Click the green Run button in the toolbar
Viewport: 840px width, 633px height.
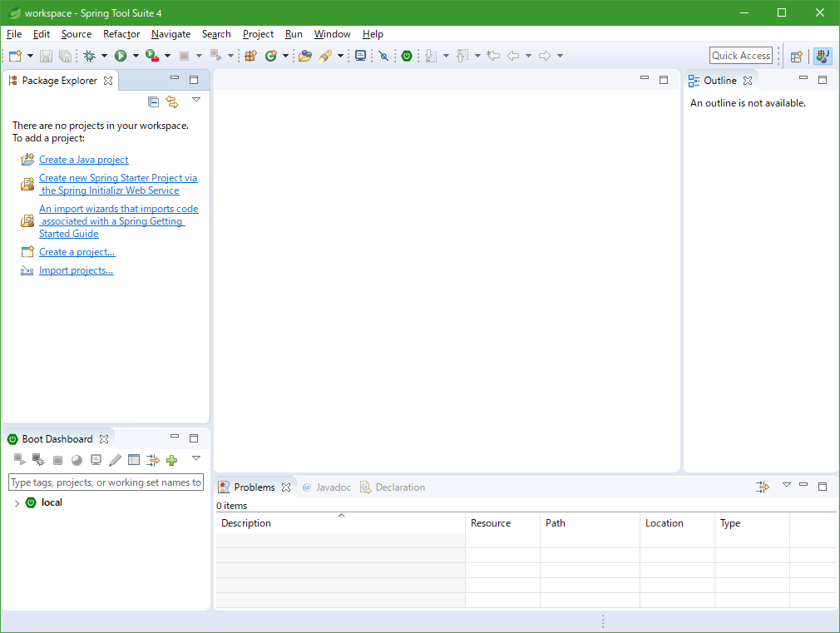(x=121, y=56)
